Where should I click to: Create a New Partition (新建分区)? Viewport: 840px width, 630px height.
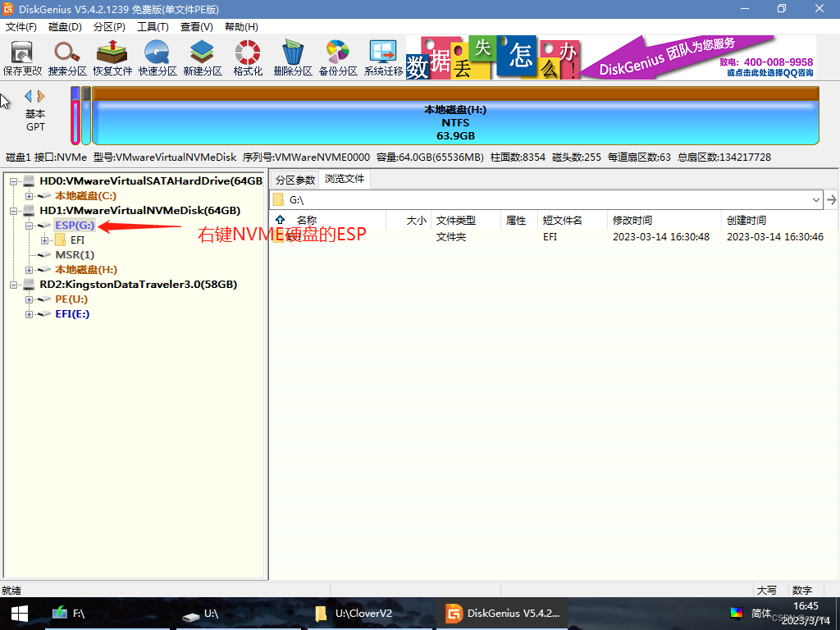click(203, 58)
